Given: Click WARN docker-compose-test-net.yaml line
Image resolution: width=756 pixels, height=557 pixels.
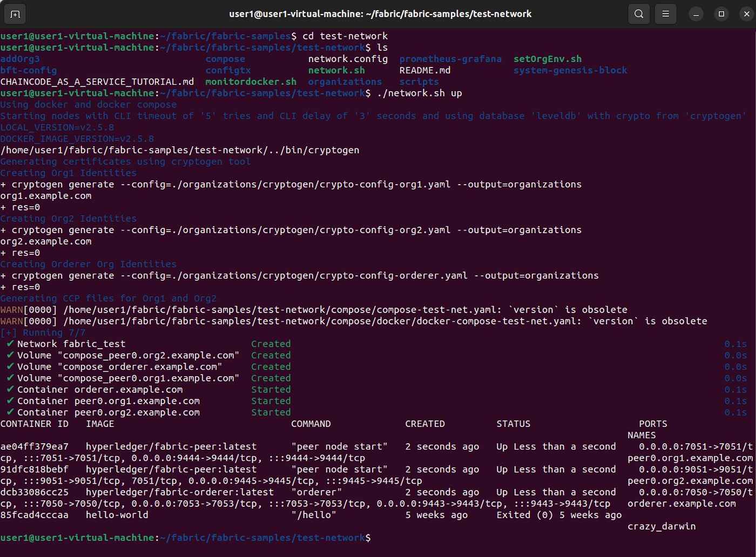Looking at the screenshot, I should click(354, 321).
